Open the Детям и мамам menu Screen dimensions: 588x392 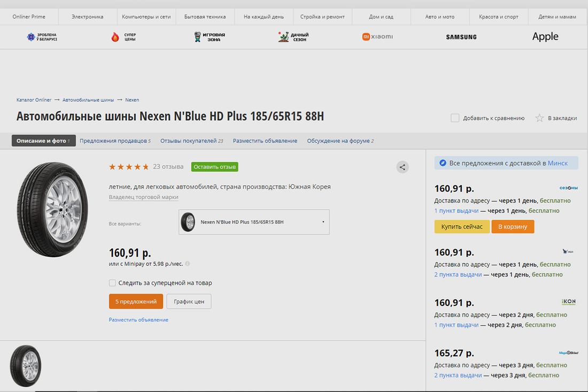pos(557,17)
